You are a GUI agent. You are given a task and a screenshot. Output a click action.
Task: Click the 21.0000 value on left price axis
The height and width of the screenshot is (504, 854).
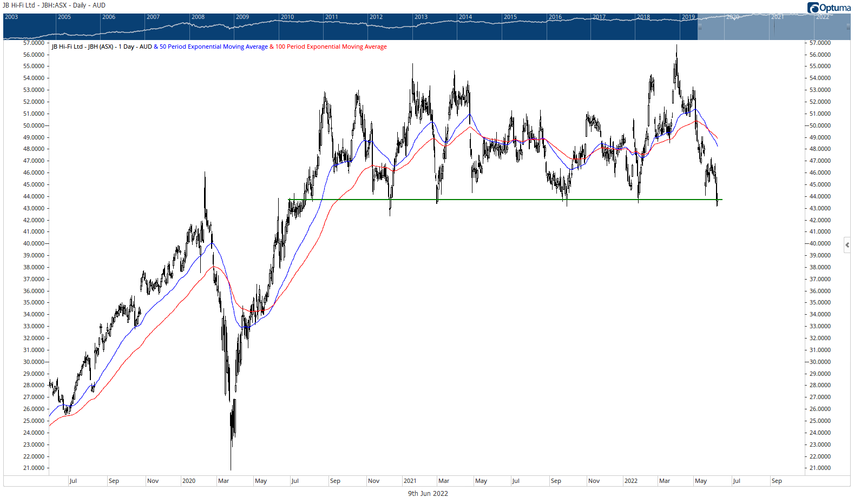[34, 468]
